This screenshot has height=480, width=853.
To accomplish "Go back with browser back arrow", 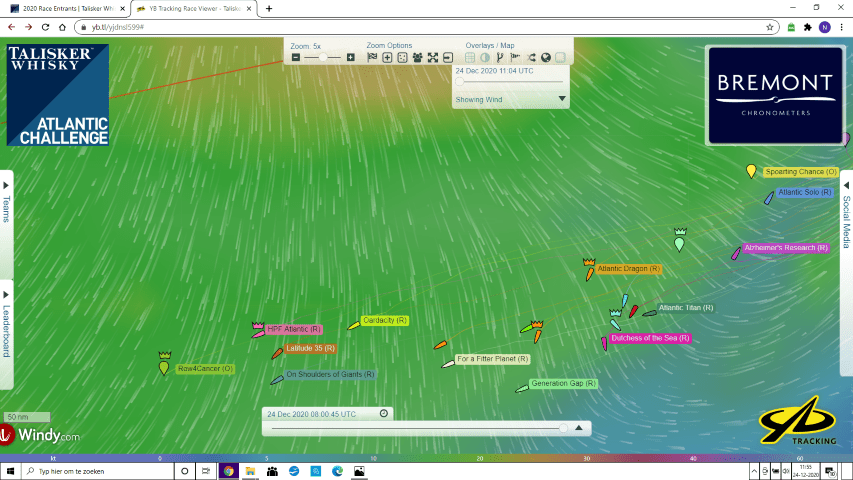I will [11, 27].
